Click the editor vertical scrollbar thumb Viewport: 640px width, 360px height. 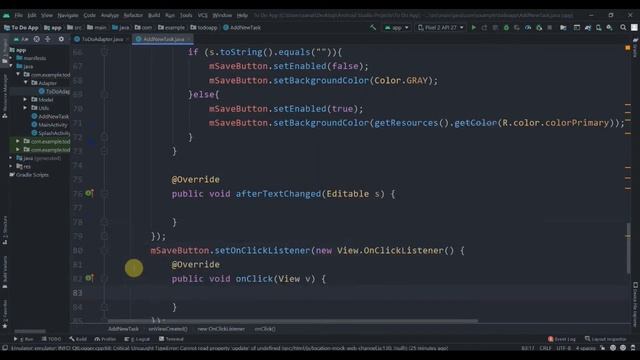click(x=628, y=248)
